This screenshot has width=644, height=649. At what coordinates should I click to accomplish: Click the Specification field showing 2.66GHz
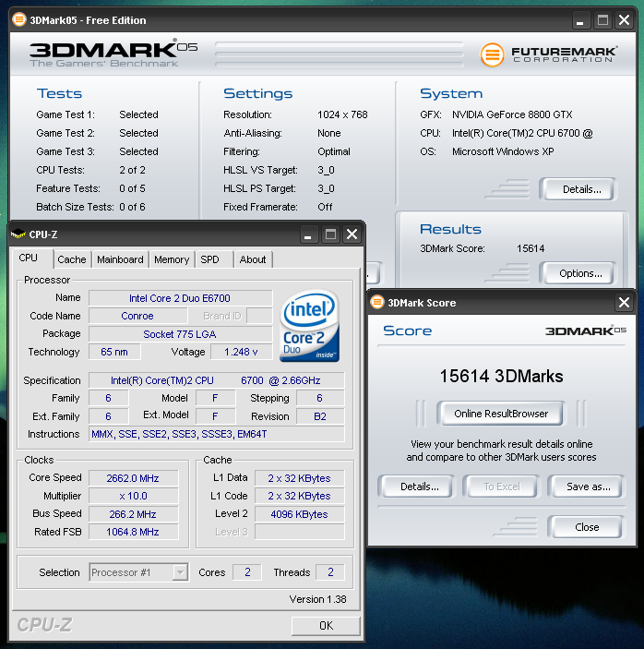click(x=216, y=380)
